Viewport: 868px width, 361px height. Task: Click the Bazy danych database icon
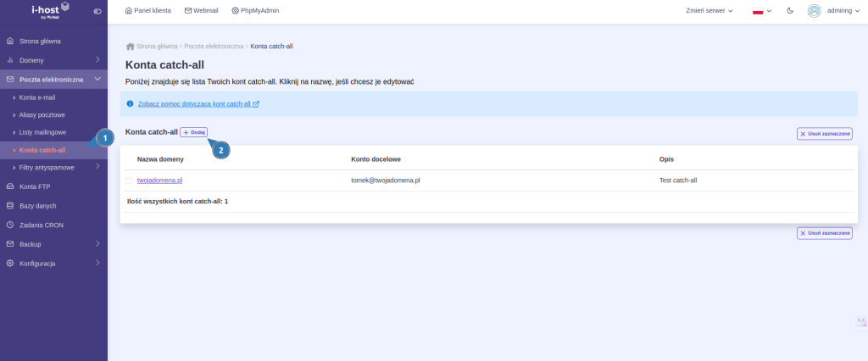pyautogui.click(x=10, y=205)
